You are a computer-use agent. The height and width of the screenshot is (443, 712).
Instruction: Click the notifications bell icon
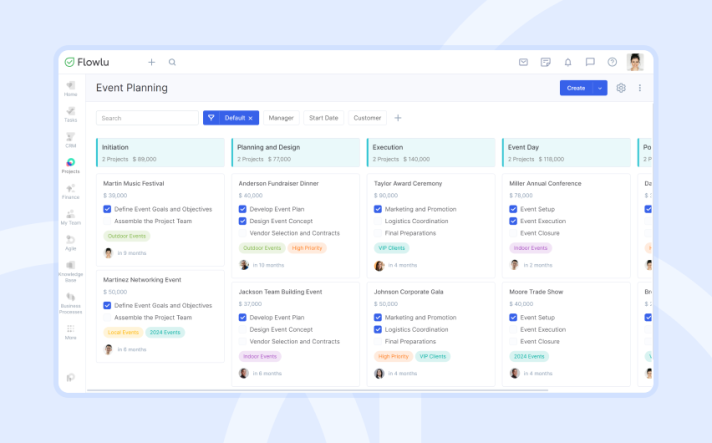(568, 62)
